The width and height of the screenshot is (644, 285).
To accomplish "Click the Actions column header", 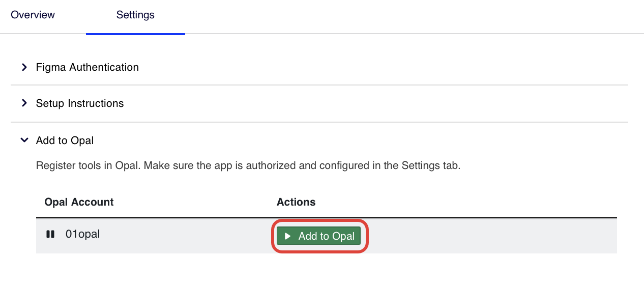I will click(x=296, y=202).
